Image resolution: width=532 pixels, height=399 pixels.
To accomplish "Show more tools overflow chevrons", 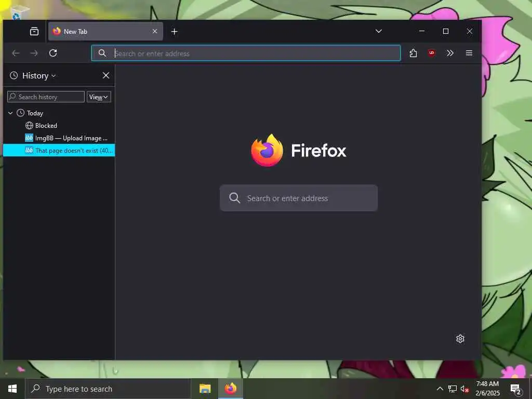I will tap(450, 53).
